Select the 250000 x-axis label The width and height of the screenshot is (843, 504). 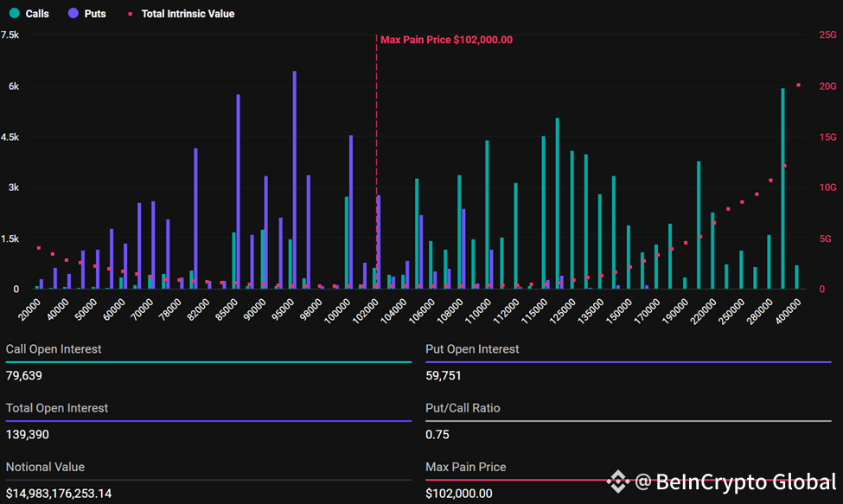click(x=732, y=311)
